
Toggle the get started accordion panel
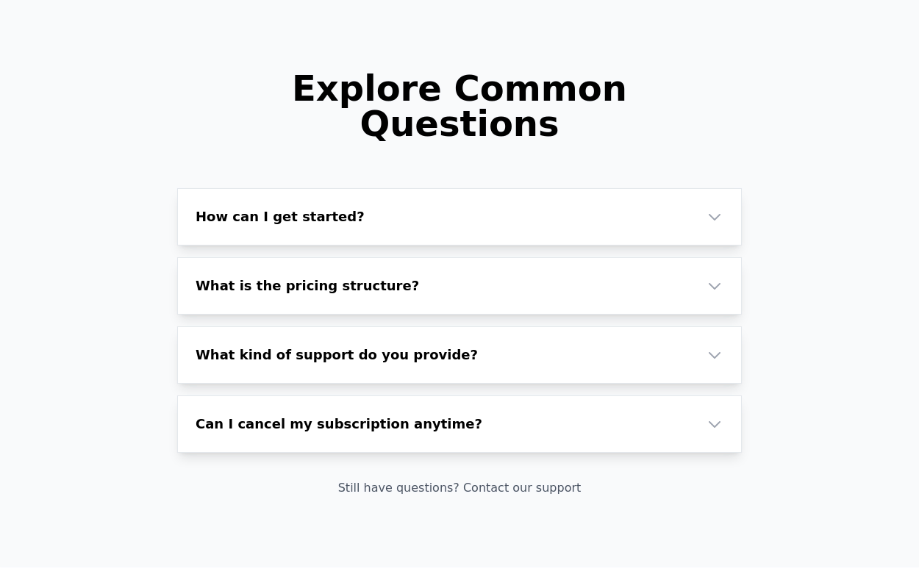515,217
